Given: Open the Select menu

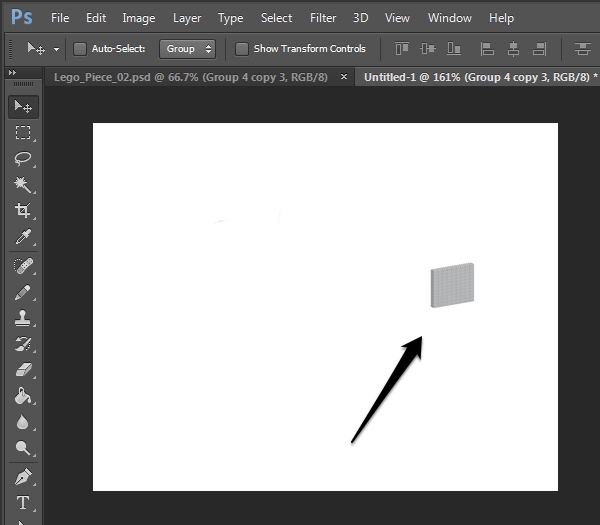Looking at the screenshot, I should click(x=276, y=18).
